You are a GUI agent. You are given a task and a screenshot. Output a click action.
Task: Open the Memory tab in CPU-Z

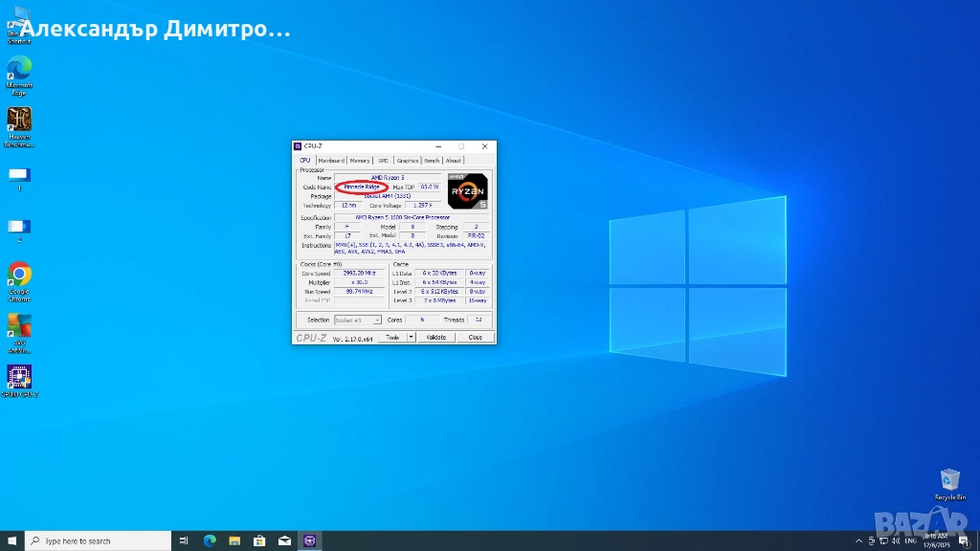[360, 161]
